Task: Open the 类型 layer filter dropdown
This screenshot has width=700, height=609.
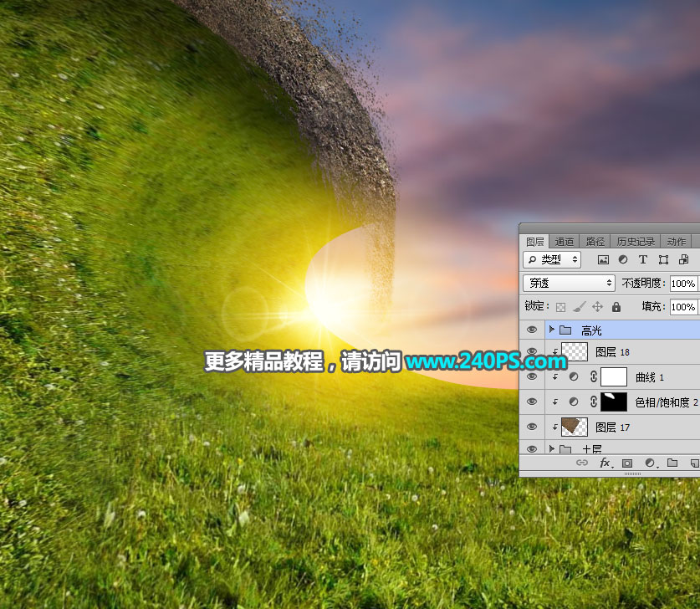Action: [552, 259]
